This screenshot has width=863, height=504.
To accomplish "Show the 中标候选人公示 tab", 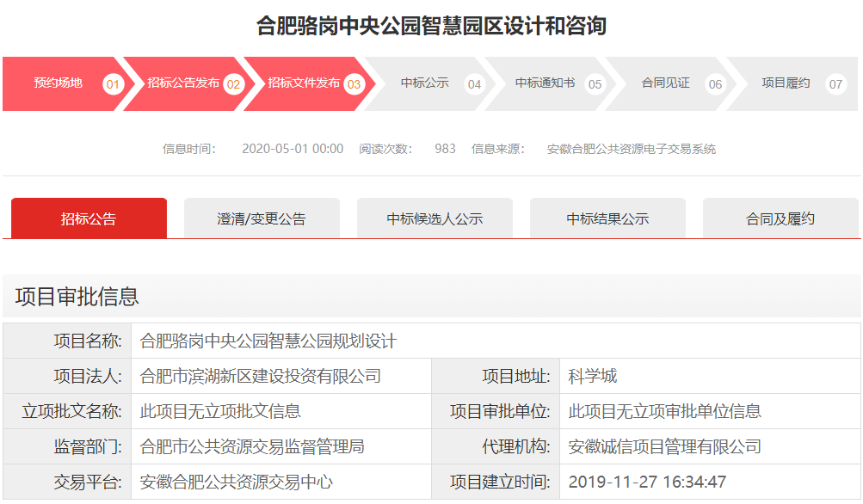I will (x=435, y=218).
